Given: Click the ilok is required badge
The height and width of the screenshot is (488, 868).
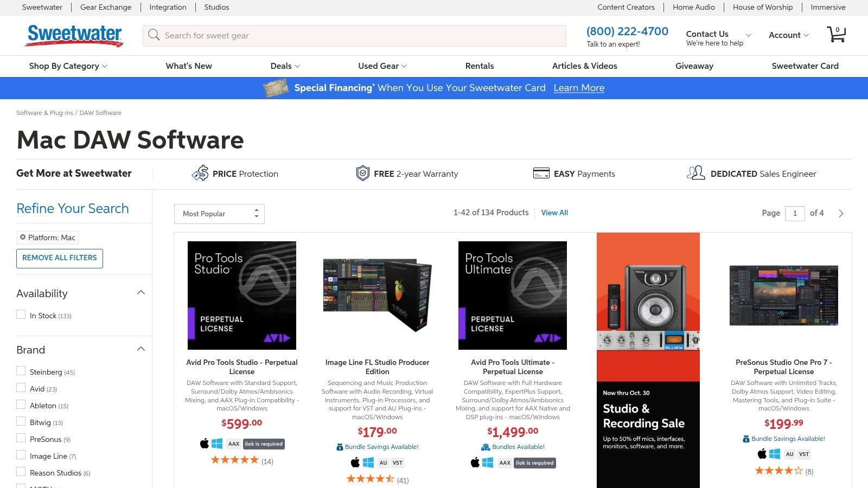Looking at the screenshot, I should pyautogui.click(x=264, y=444).
